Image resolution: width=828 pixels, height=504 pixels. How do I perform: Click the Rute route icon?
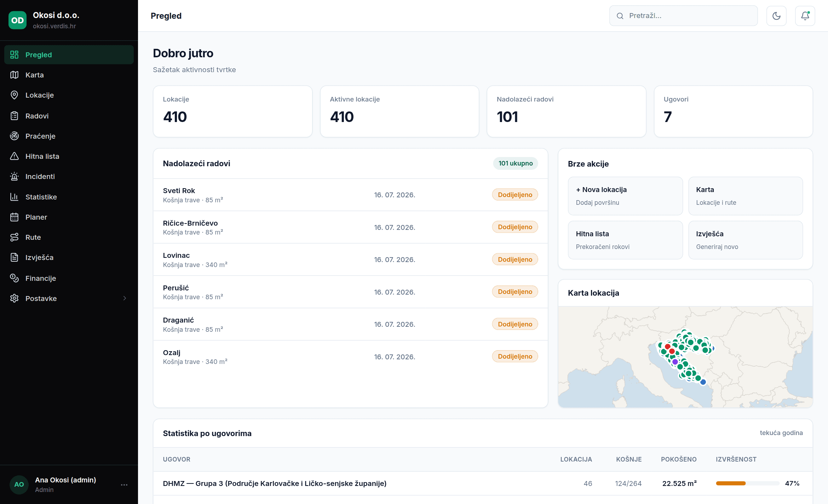click(14, 237)
